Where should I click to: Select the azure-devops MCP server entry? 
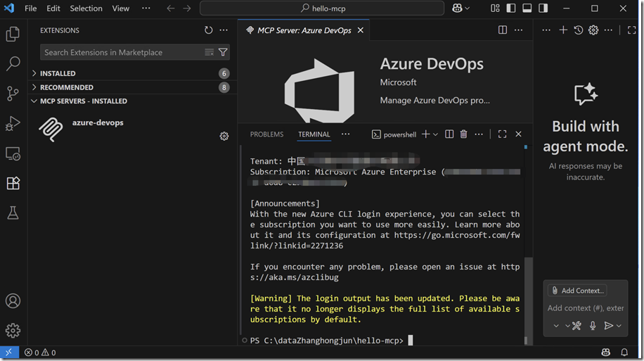[132, 129]
